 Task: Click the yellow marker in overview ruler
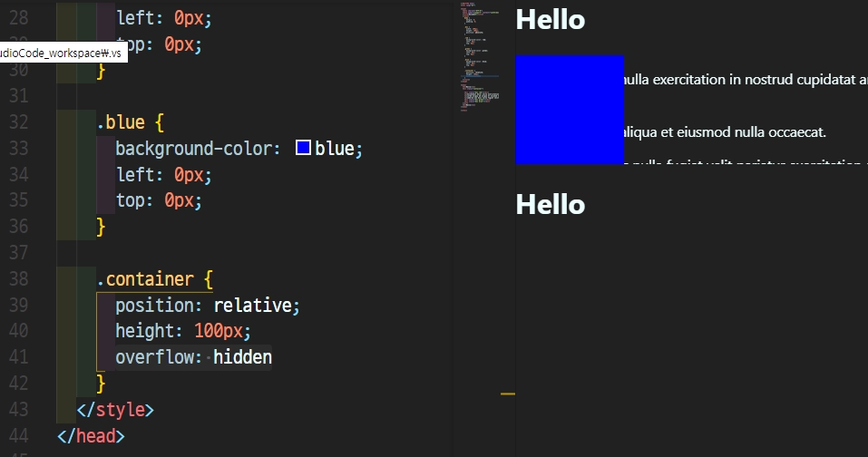pos(508,394)
